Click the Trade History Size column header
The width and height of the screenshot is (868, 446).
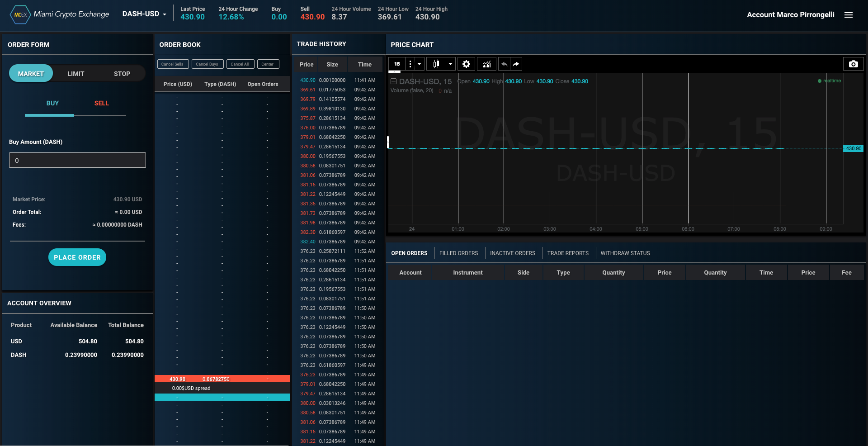332,65
